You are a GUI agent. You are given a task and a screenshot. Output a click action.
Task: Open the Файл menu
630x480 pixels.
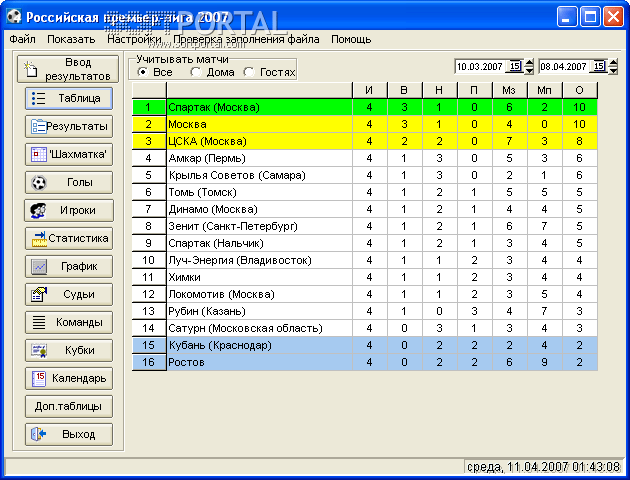[x=22, y=39]
